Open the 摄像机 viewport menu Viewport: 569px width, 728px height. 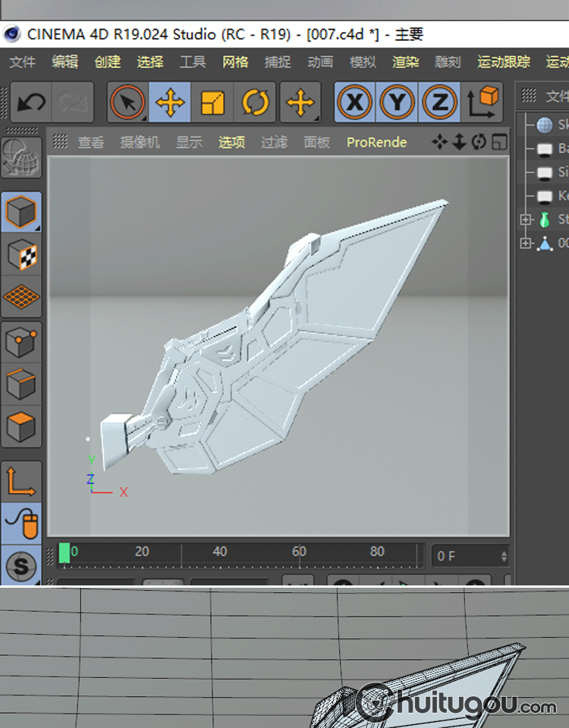[140, 143]
